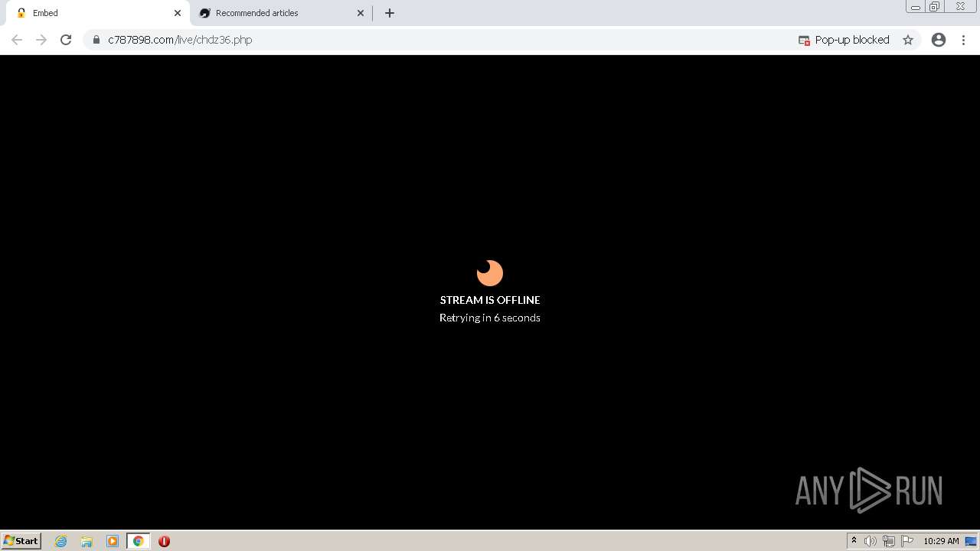980x551 pixels.
Task: Bookmark this page with the star icon
Action: pos(908,40)
